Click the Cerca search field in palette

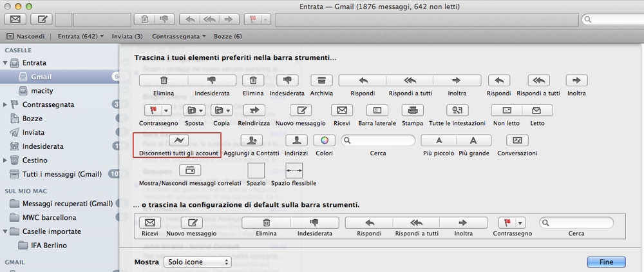[x=378, y=141]
